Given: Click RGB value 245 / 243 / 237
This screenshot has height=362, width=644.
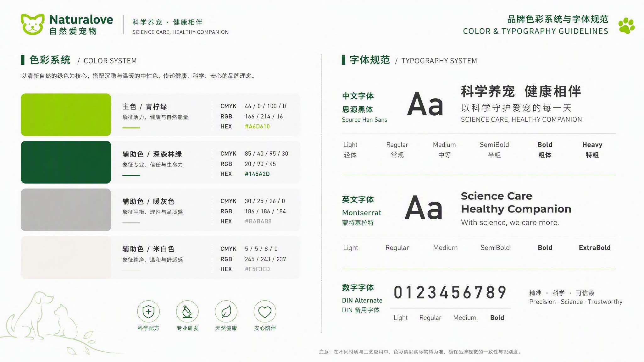Looking at the screenshot, I should (265, 259).
